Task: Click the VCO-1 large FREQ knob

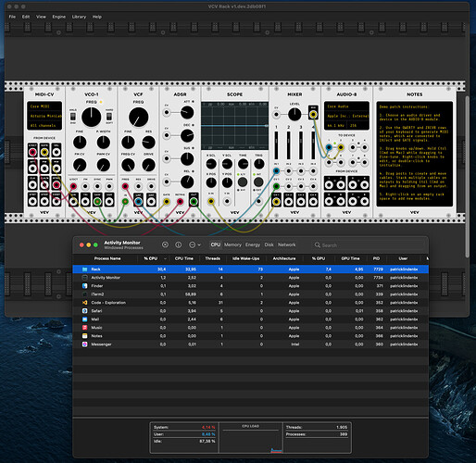Action: [91, 117]
